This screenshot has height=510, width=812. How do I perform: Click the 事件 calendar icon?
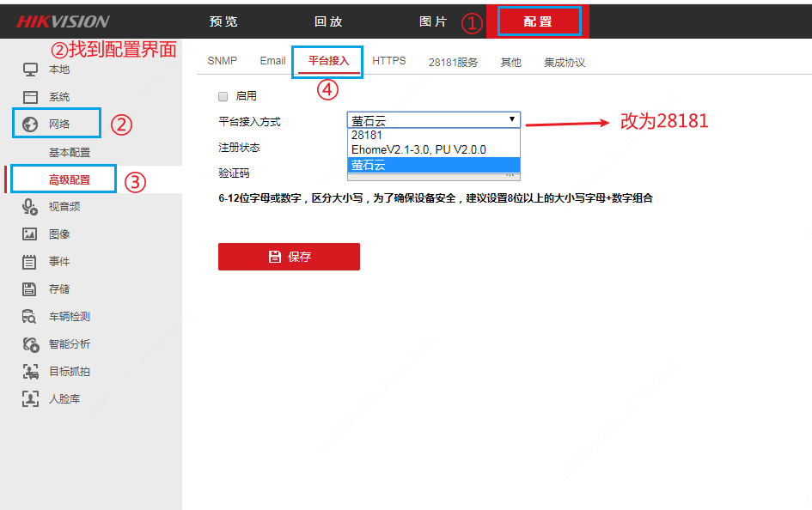[29, 262]
